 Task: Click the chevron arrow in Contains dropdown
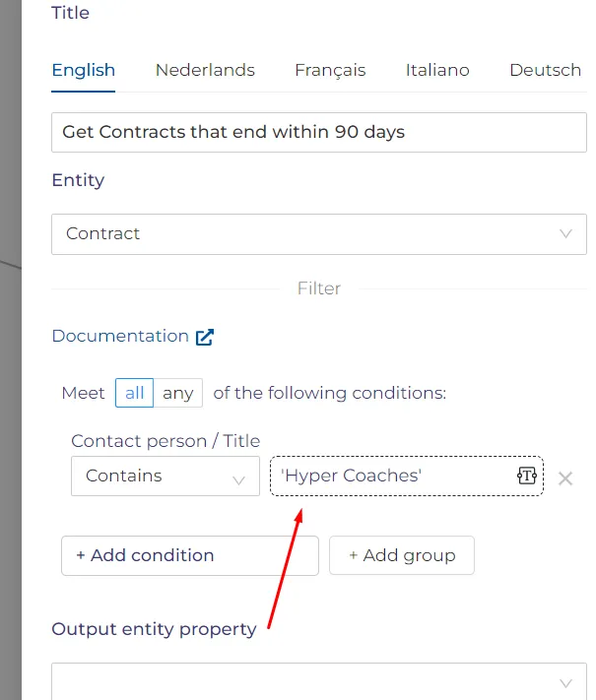pos(239,480)
